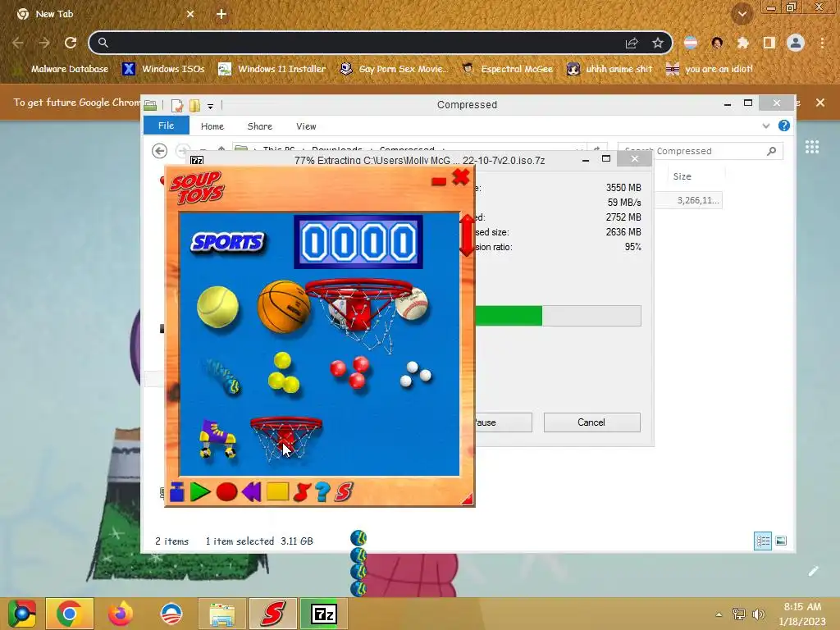Click the New folder quick access icon
840x630 pixels.
pyautogui.click(x=194, y=106)
